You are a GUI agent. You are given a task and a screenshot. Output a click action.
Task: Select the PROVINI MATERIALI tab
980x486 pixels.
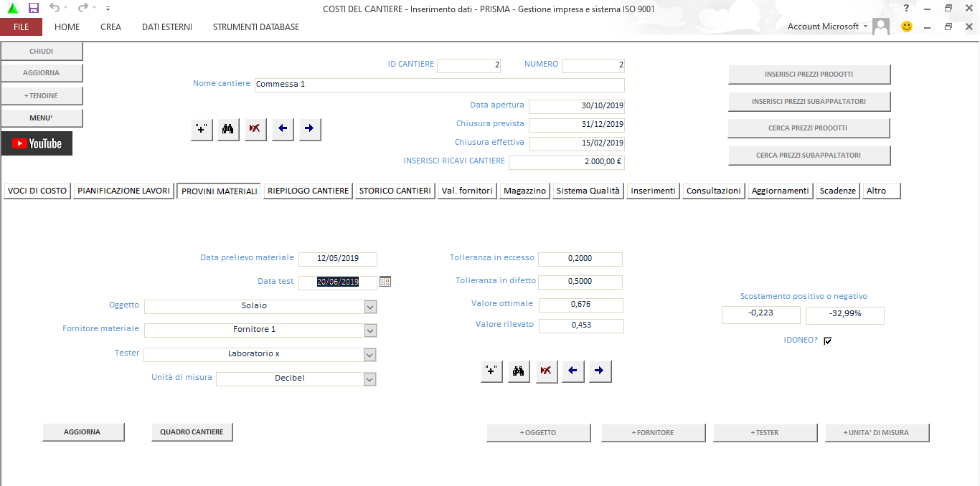click(220, 191)
